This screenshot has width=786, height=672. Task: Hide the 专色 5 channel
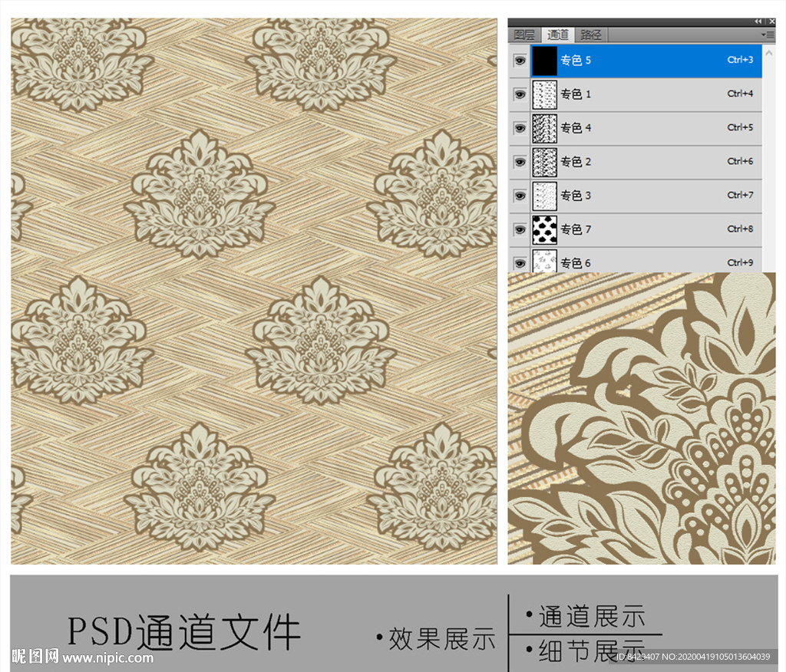pyautogui.click(x=520, y=61)
